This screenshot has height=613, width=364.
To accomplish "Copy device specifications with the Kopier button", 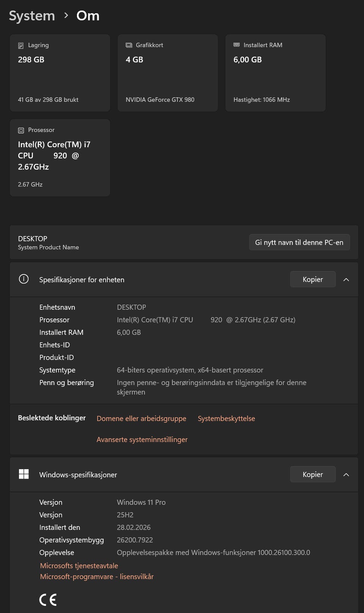I will coord(313,279).
